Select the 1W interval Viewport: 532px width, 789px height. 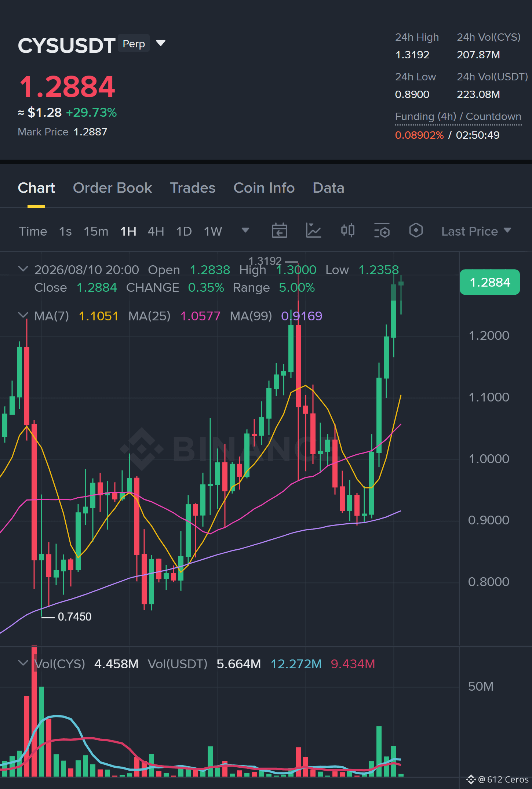213,231
